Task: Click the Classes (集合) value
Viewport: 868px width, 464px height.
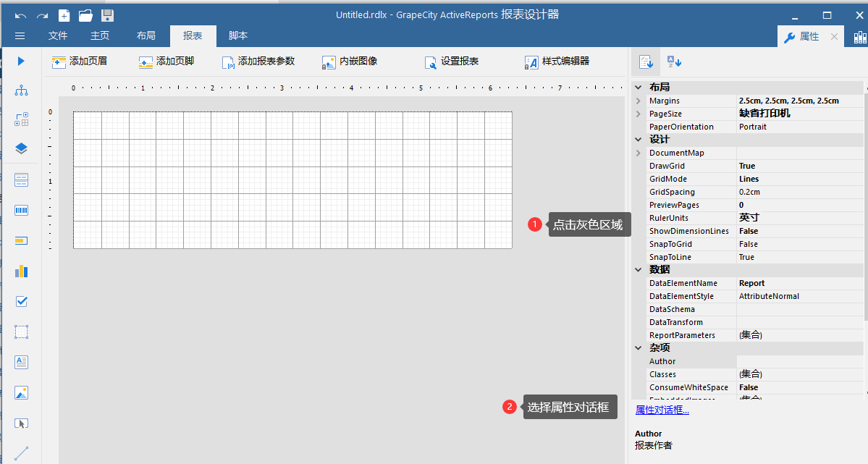Action: (x=751, y=374)
